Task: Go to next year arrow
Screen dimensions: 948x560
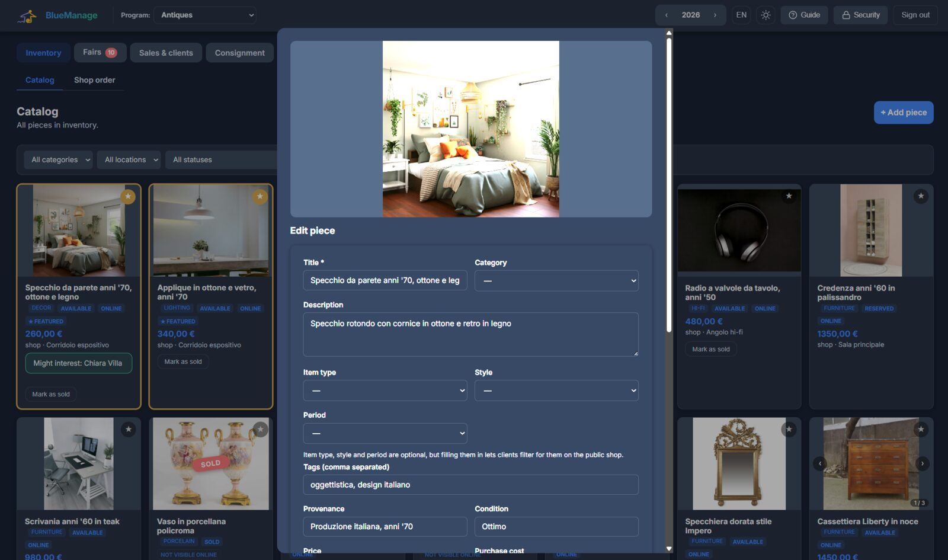Action: click(x=715, y=15)
